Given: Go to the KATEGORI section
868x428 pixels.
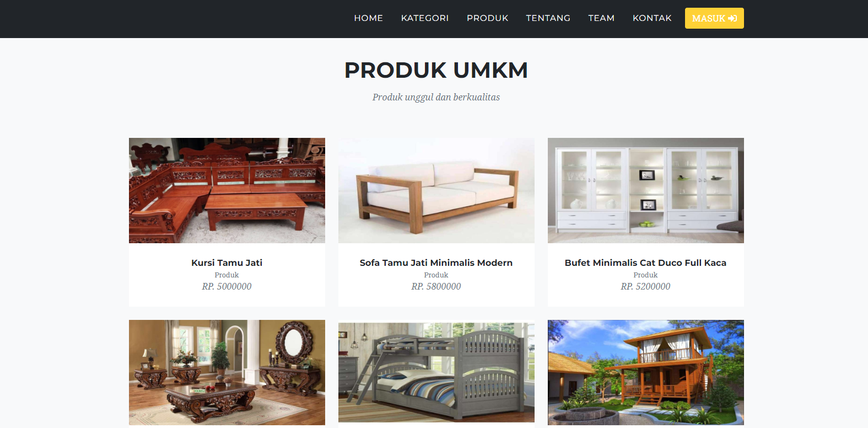Looking at the screenshot, I should (425, 18).
